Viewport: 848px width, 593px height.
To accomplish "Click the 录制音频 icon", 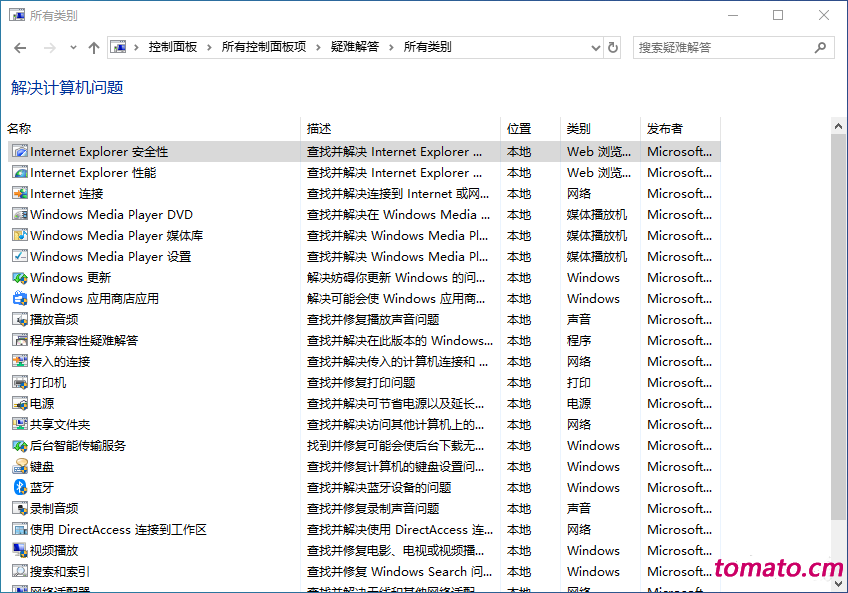I will (20, 509).
